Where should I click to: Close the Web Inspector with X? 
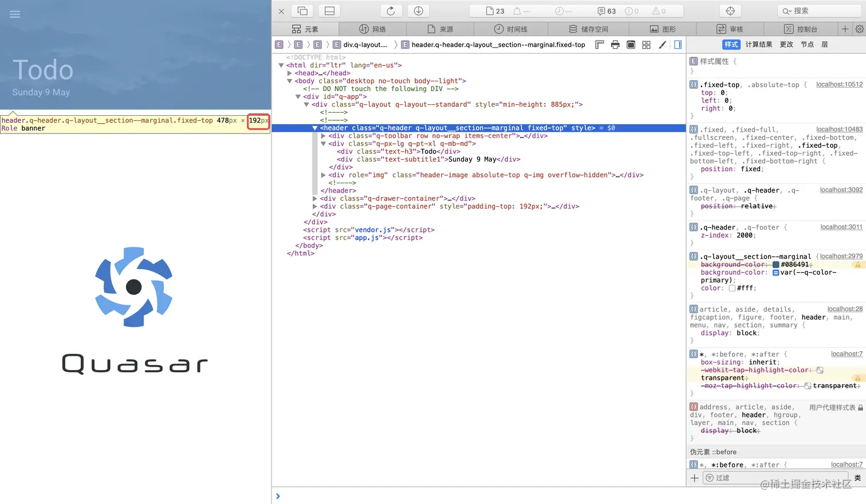(281, 11)
